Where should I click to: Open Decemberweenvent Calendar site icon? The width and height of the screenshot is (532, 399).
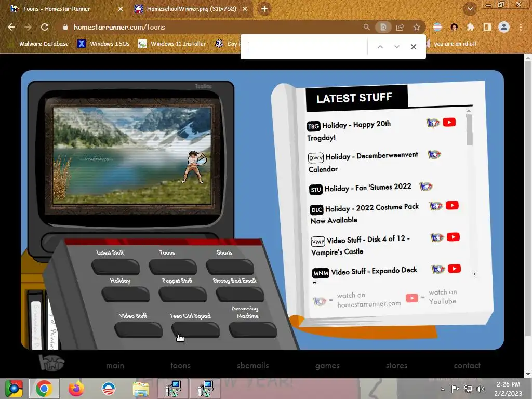coord(434,155)
